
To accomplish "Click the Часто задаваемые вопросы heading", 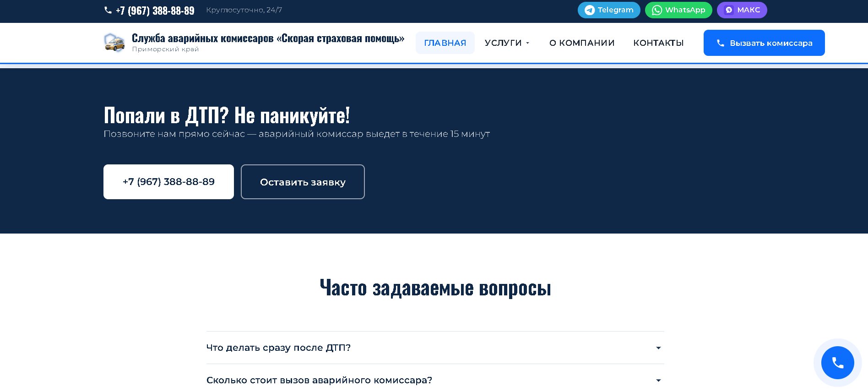I will tap(435, 289).
